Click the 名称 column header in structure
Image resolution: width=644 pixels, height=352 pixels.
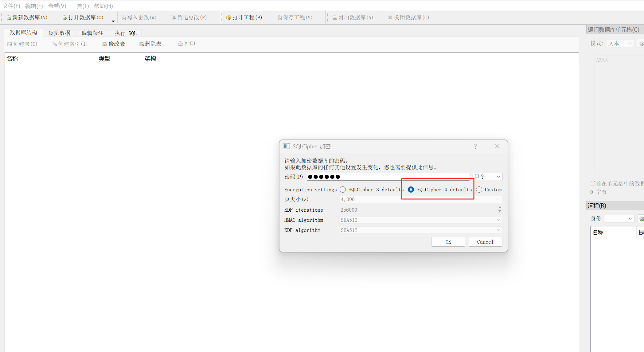click(x=51, y=58)
